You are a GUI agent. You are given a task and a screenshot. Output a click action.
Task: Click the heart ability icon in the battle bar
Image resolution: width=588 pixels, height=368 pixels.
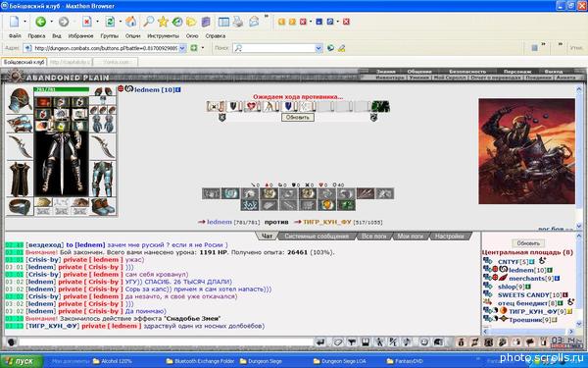tap(251, 107)
